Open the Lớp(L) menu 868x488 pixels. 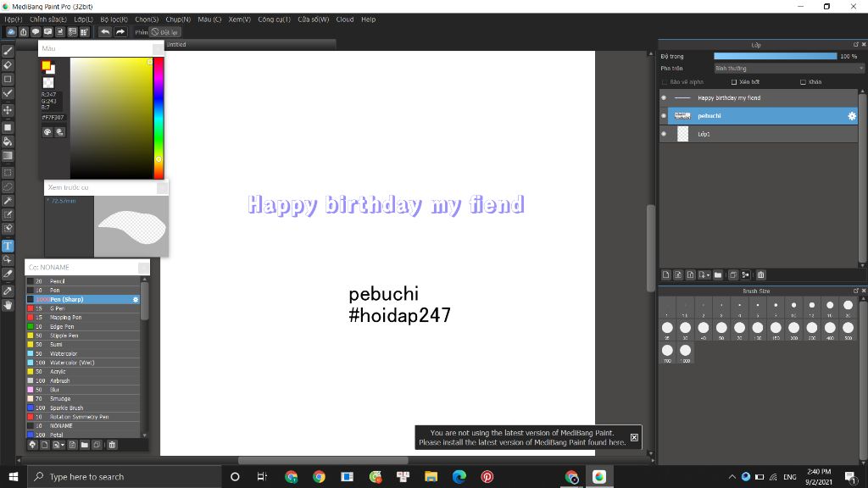[84, 19]
